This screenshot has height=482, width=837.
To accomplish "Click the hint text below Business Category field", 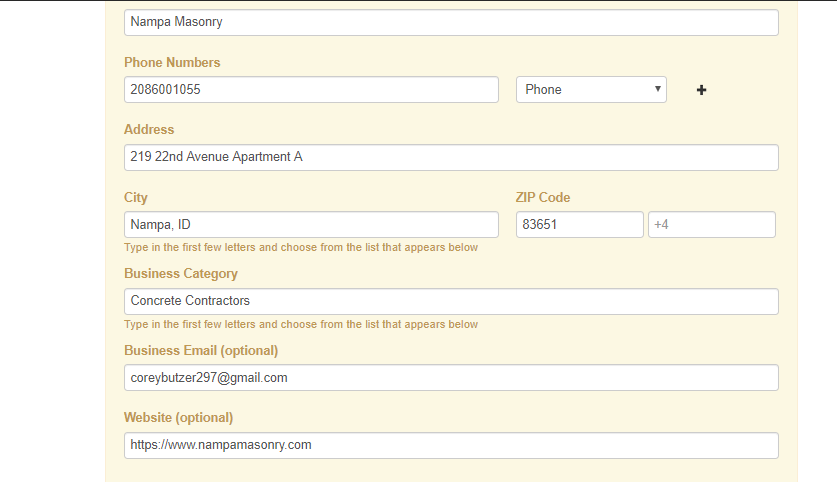I will point(300,324).
